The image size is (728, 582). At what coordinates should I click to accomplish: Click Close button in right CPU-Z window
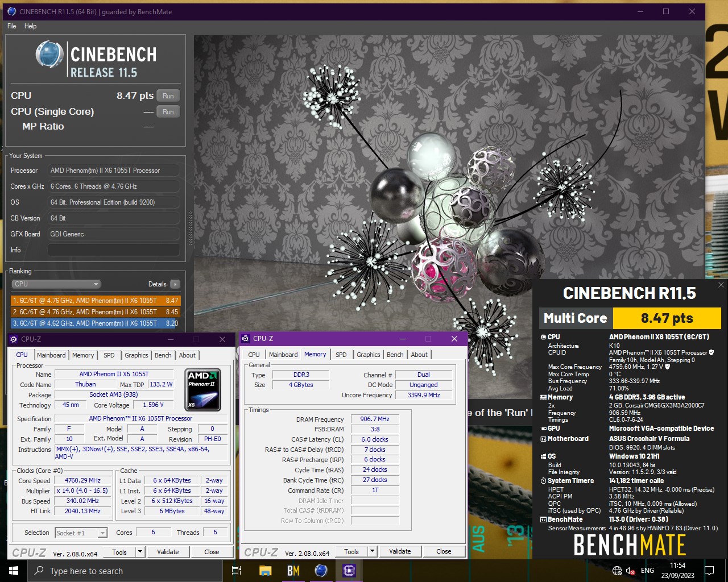point(444,551)
